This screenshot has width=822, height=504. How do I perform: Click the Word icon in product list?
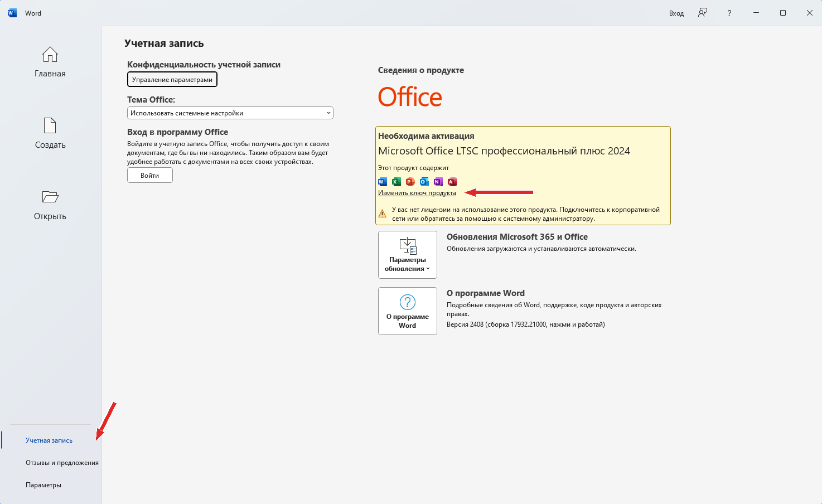coord(383,182)
